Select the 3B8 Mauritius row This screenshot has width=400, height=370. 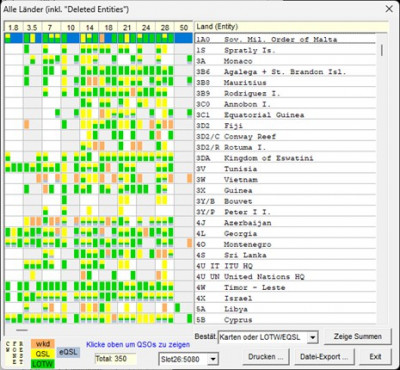pyautogui.click(x=285, y=82)
